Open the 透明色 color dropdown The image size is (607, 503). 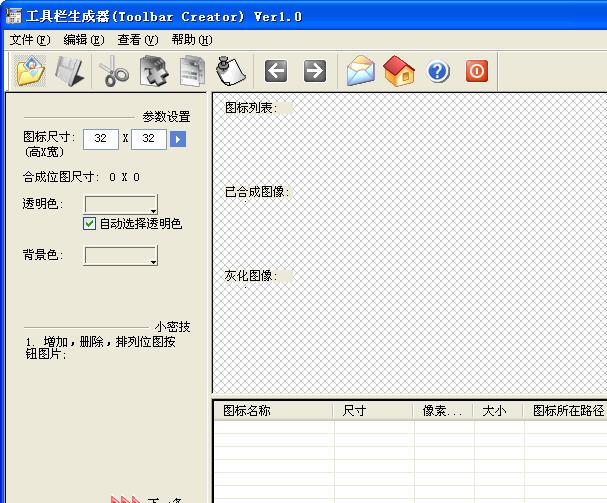tap(121, 205)
